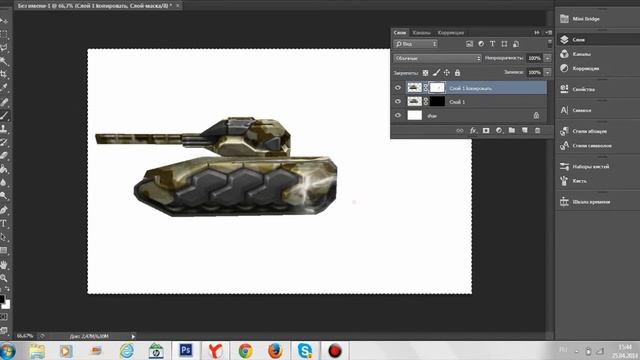
Task: Add a layer mask from panel footer
Action: 486,131
